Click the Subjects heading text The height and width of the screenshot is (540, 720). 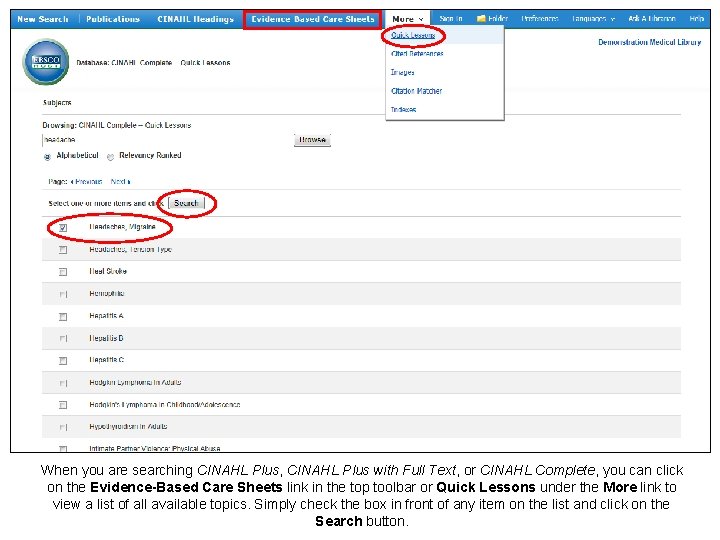pyautogui.click(x=57, y=102)
